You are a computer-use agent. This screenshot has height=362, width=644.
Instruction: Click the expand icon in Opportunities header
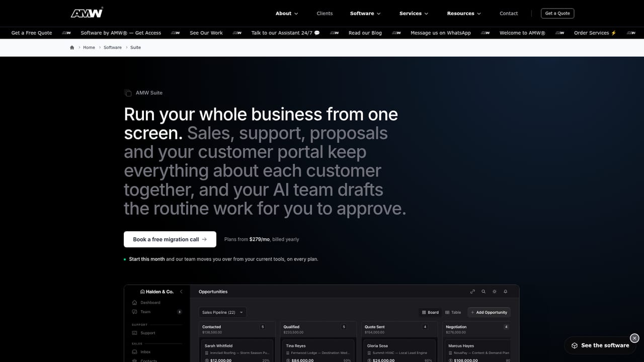[x=472, y=292]
